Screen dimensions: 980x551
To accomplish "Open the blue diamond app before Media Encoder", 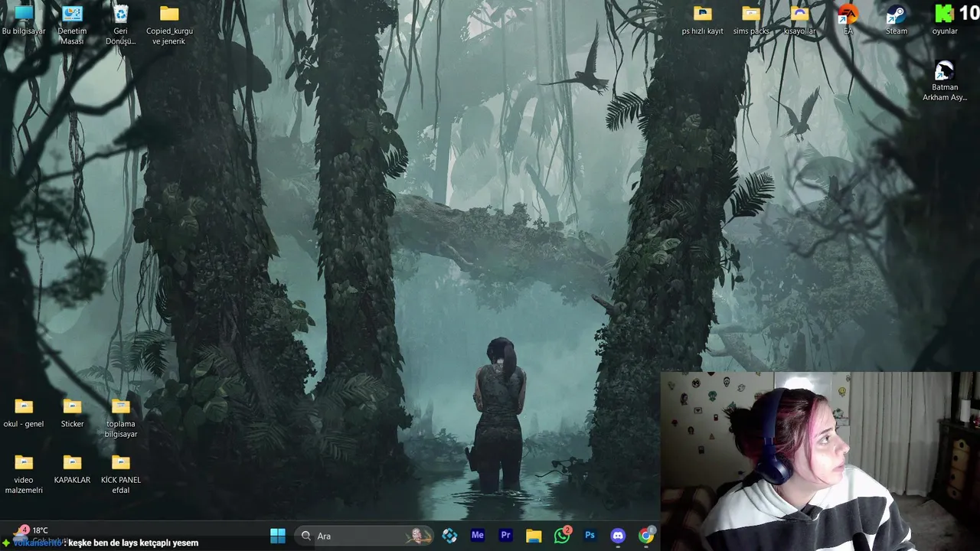I will [x=449, y=536].
